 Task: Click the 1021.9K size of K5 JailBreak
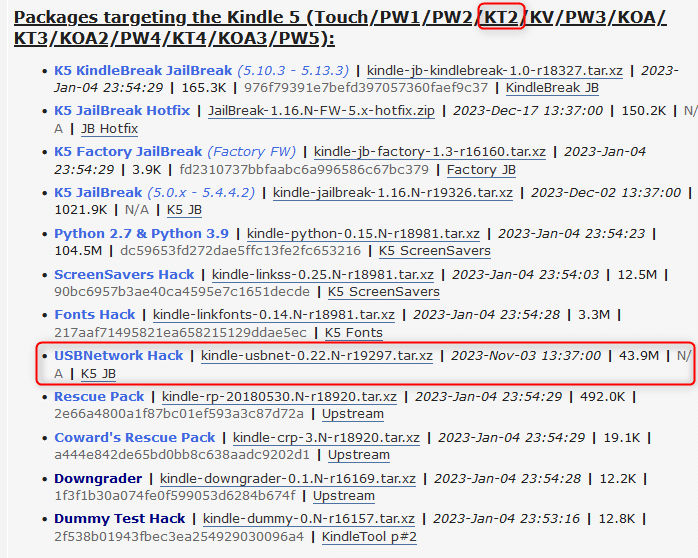click(x=81, y=210)
